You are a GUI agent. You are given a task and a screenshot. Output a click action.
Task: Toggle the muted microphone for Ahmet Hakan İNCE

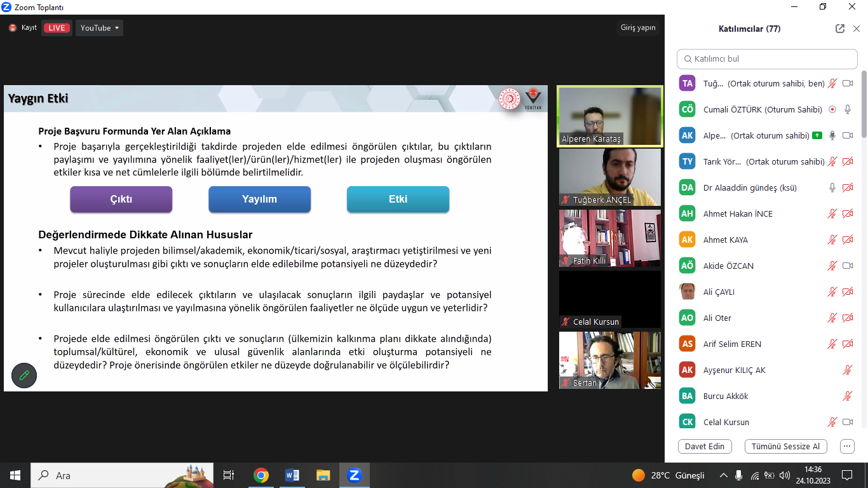coord(832,213)
